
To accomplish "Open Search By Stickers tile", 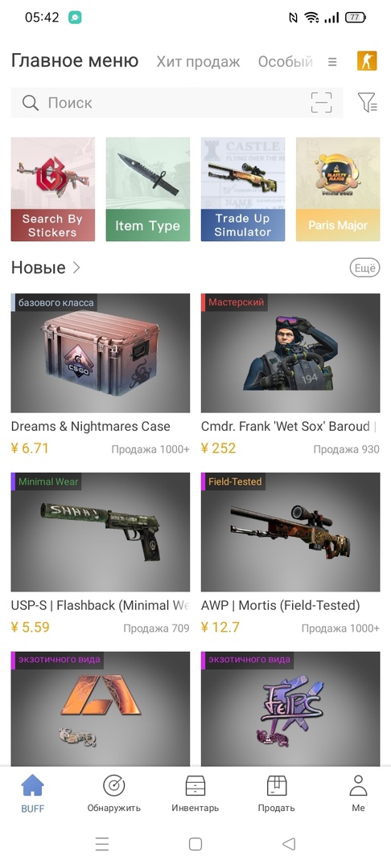I will coord(52,190).
